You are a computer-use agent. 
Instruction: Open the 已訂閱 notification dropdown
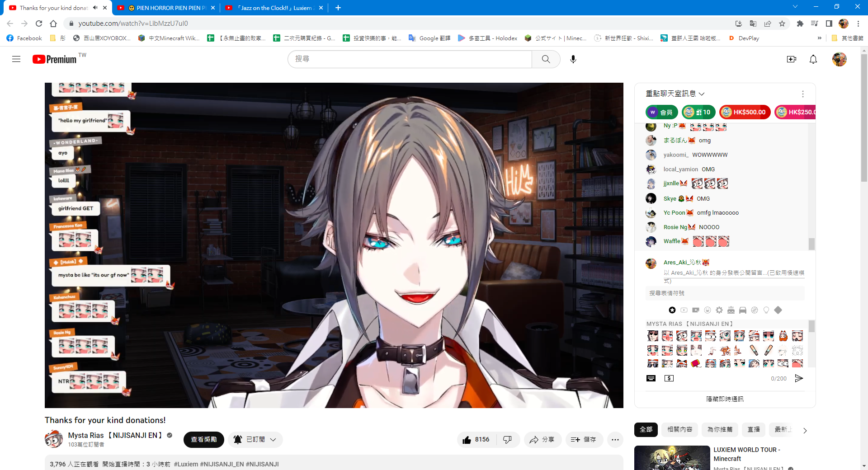tap(255, 440)
